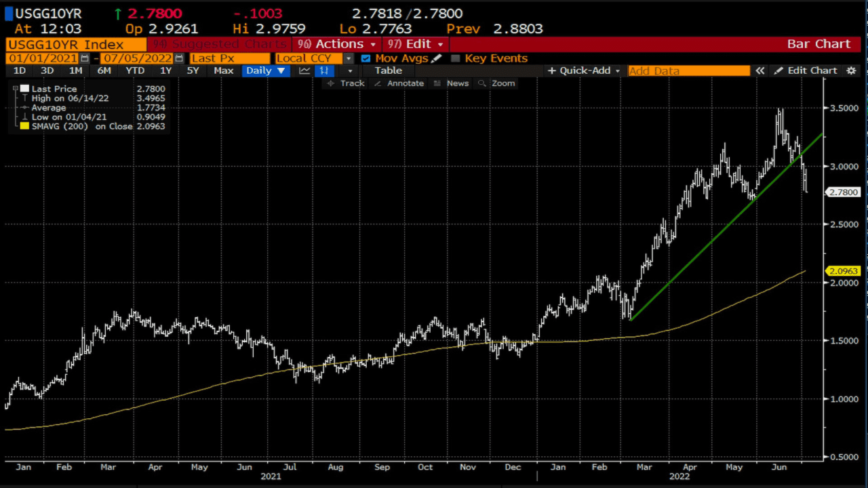Click the line chart type icon
Image resolution: width=868 pixels, height=488 pixels.
[x=304, y=70]
